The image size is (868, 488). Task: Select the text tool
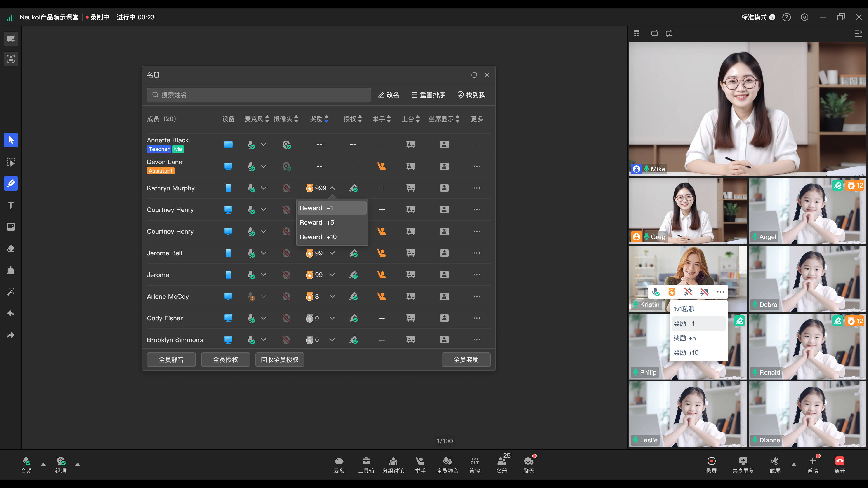coord(11,205)
